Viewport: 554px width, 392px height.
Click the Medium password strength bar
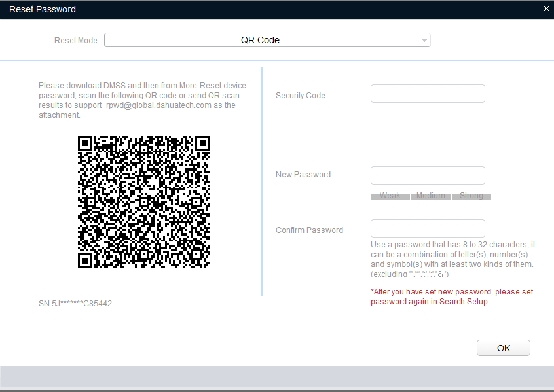point(430,196)
